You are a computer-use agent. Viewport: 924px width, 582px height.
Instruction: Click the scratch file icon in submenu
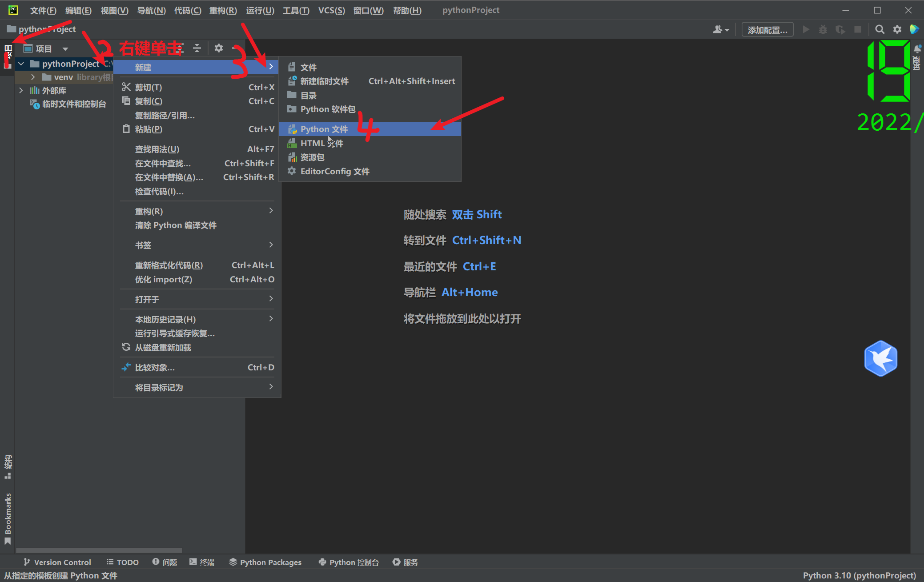pos(292,81)
